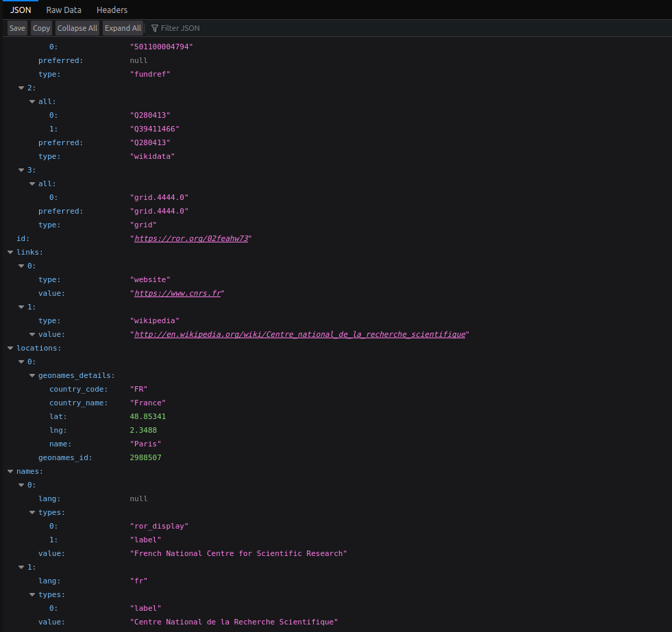Collapse the types array containing ror_display
Viewport: 672px width, 632px height.
[x=32, y=512]
